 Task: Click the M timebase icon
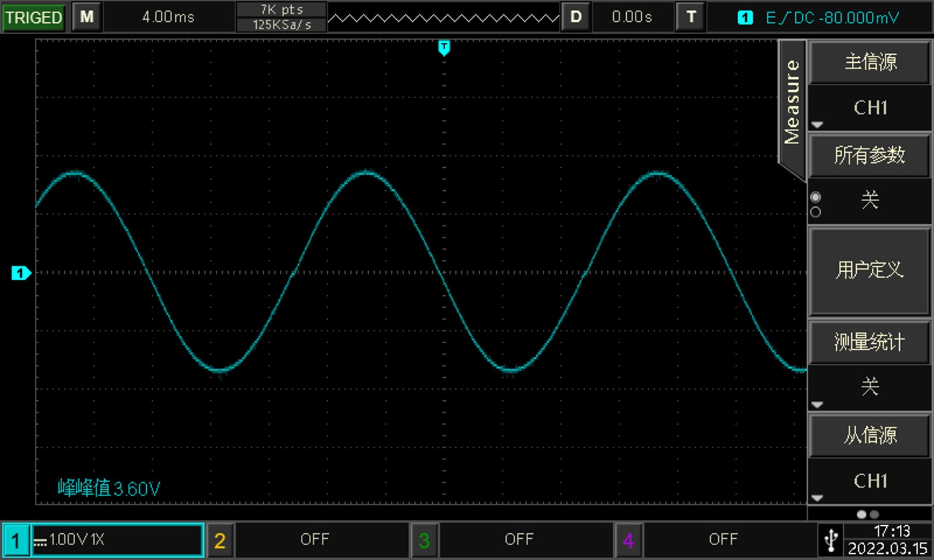[x=86, y=17]
